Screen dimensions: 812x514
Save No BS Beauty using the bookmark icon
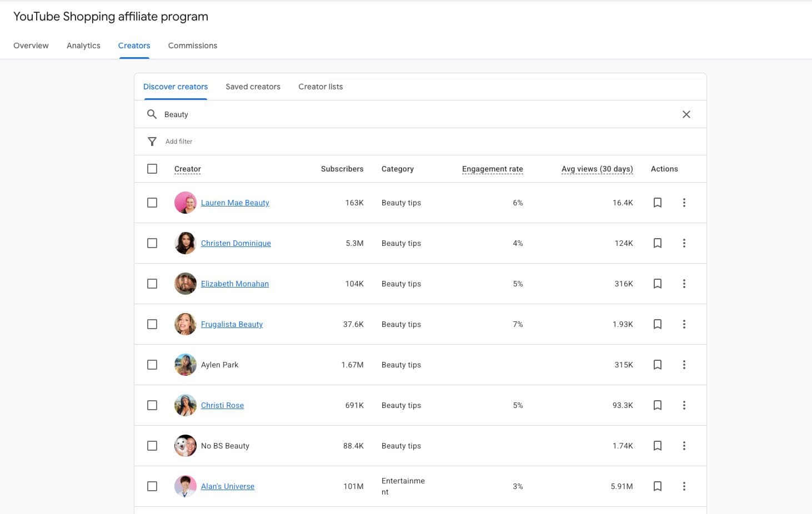point(657,446)
